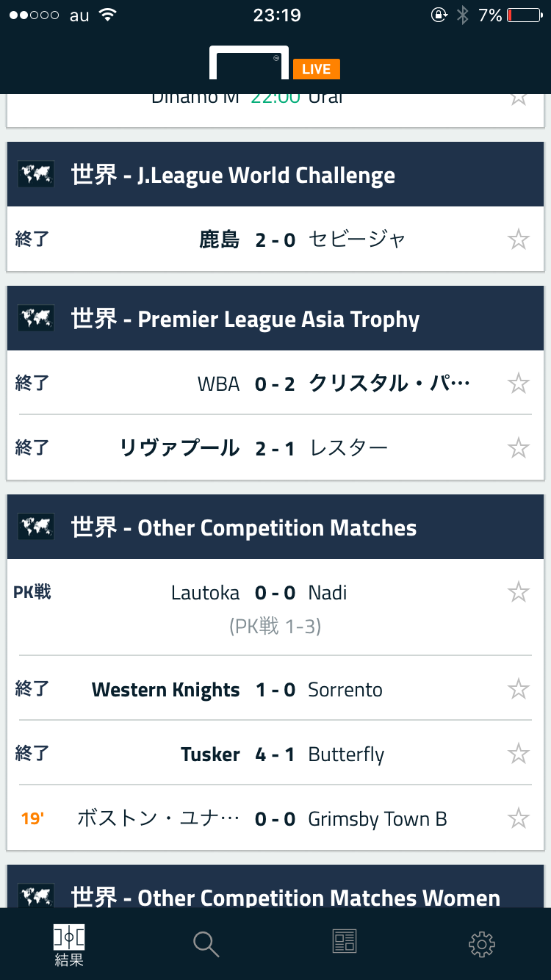
Task: Select the 結果 results tab
Action: pos(69,945)
